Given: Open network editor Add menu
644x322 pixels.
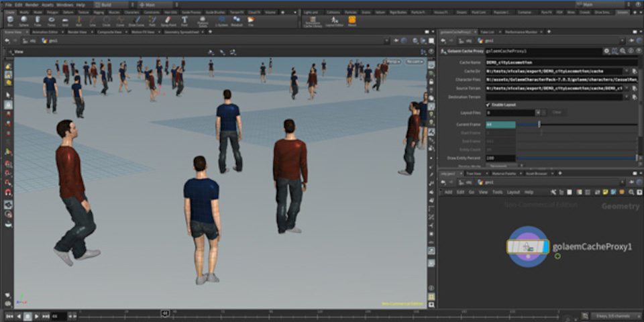Looking at the screenshot, I should (x=449, y=193).
